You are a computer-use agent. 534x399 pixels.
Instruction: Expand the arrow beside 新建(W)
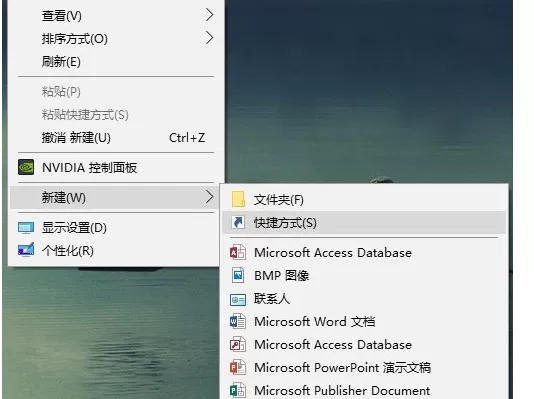[x=210, y=197]
